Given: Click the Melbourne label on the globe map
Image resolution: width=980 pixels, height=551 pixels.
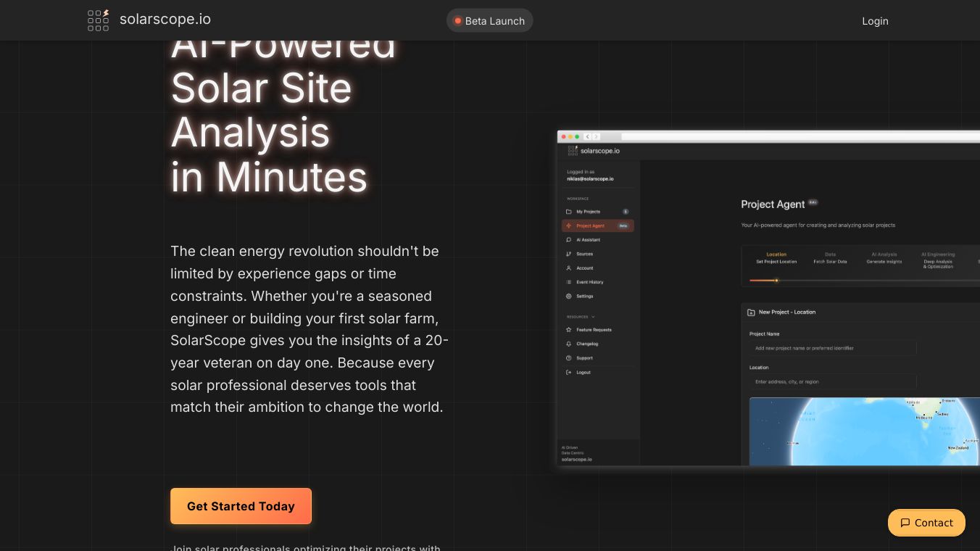Looking at the screenshot, I should [923, 418].
